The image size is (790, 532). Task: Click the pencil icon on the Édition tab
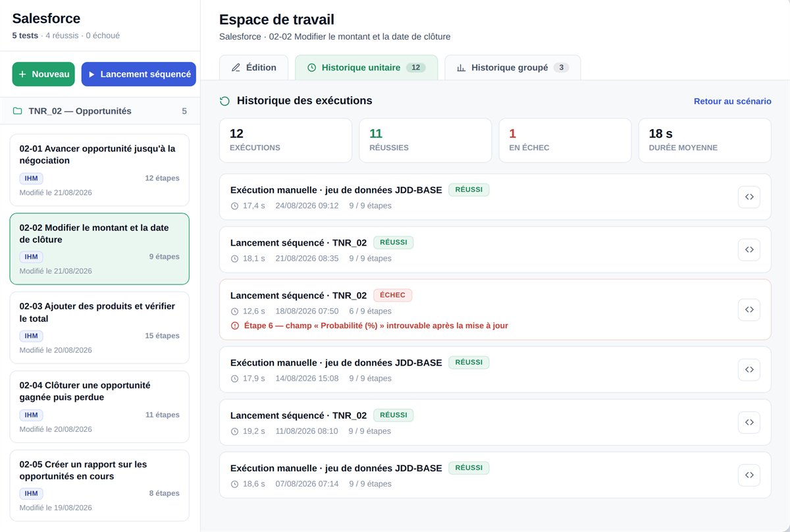point(236,68)
